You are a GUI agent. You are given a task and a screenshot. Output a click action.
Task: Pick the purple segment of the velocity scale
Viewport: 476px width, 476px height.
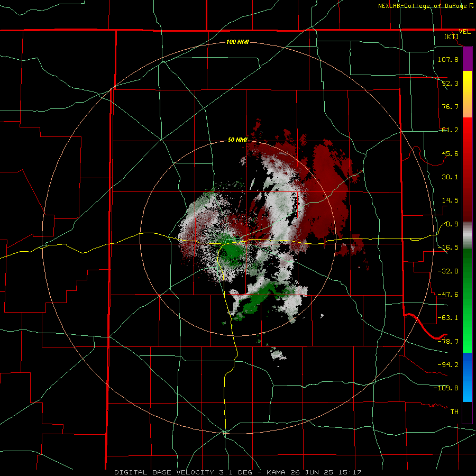pyautogui.click(x=467, y=59)
